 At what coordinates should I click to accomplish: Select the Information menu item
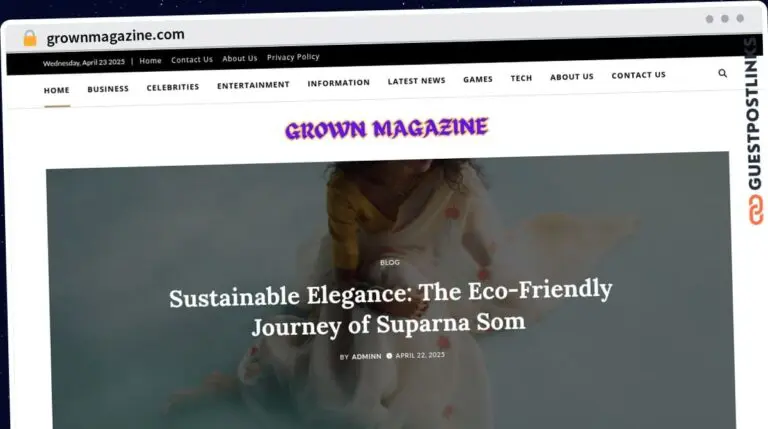[338, 83]
